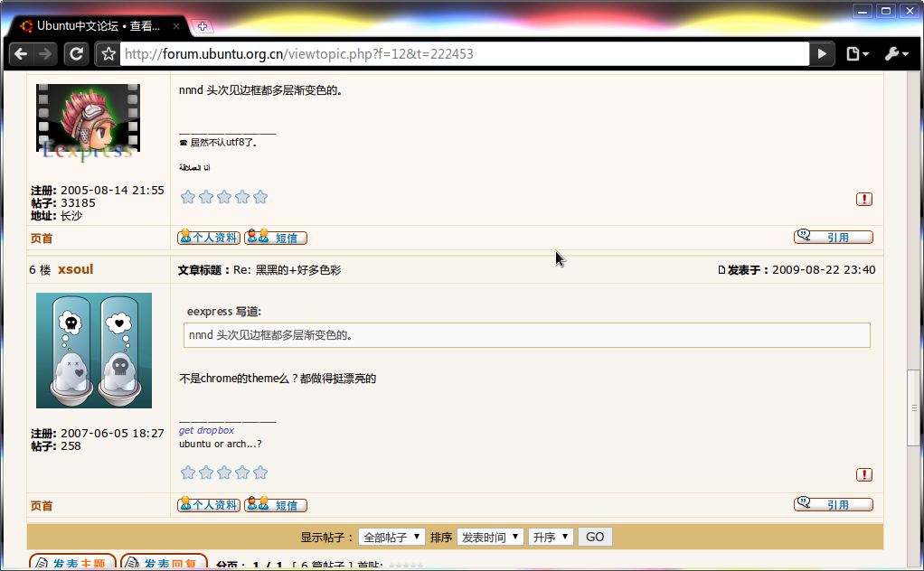Jump to top via 页首 under xsoul's post
Screen dimensions: 924x571
[x=42, y=506]
